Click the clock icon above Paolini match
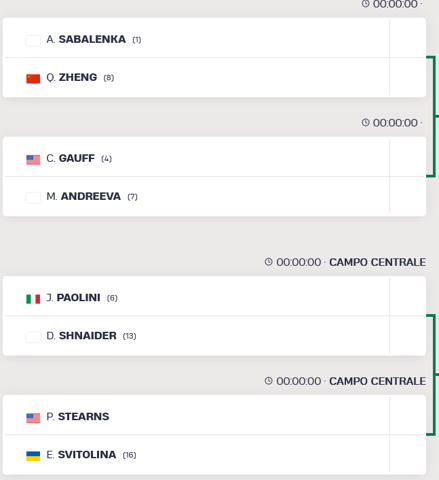The image size is (439, 480). tap(269, 262)
